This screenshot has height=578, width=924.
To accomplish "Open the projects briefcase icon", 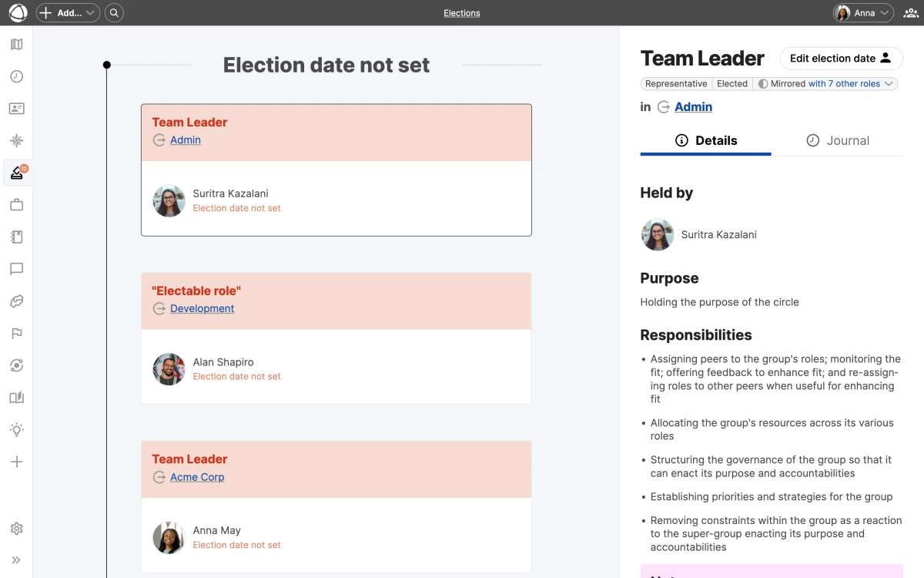I will (x=16, y=204).
